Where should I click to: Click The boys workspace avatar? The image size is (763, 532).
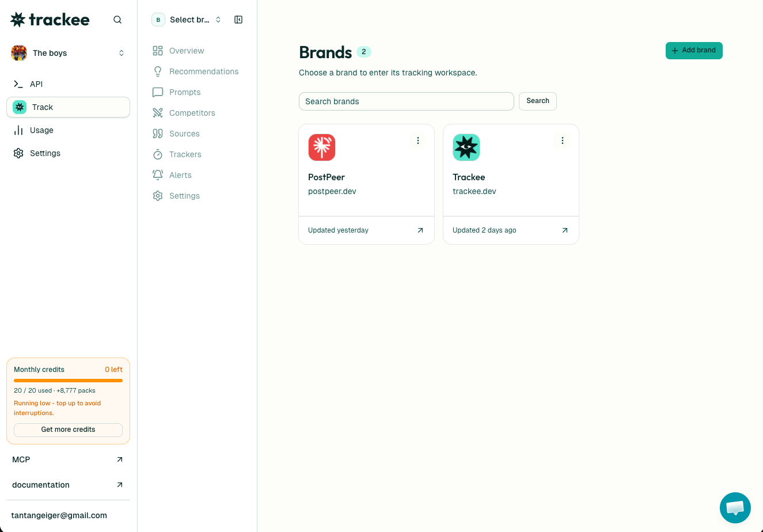19,53
